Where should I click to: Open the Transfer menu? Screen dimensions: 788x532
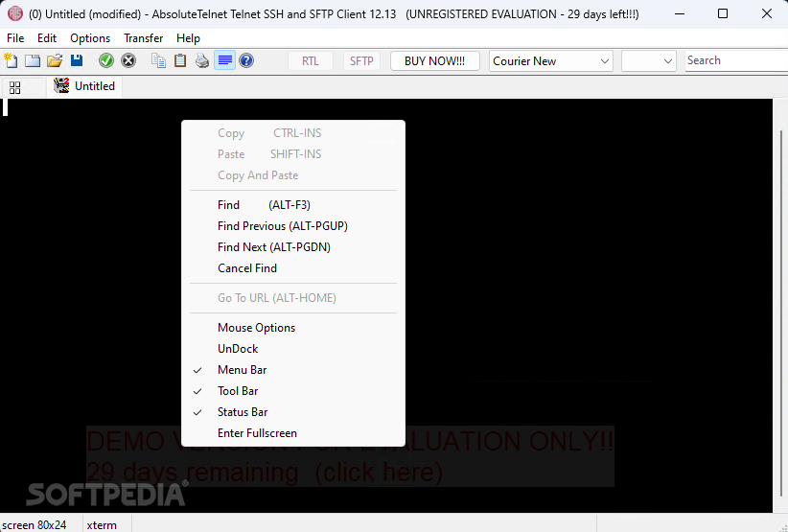click(x=143, y=38)
